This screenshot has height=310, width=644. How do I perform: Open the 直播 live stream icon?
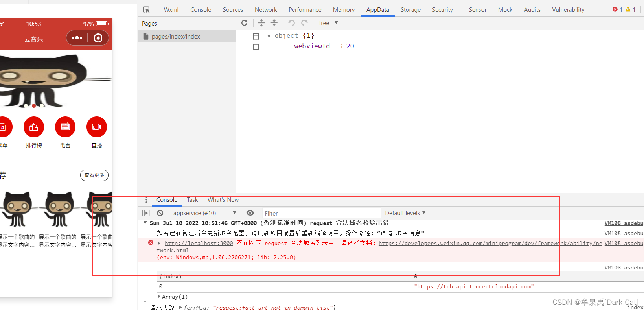[x=97, y=127]
